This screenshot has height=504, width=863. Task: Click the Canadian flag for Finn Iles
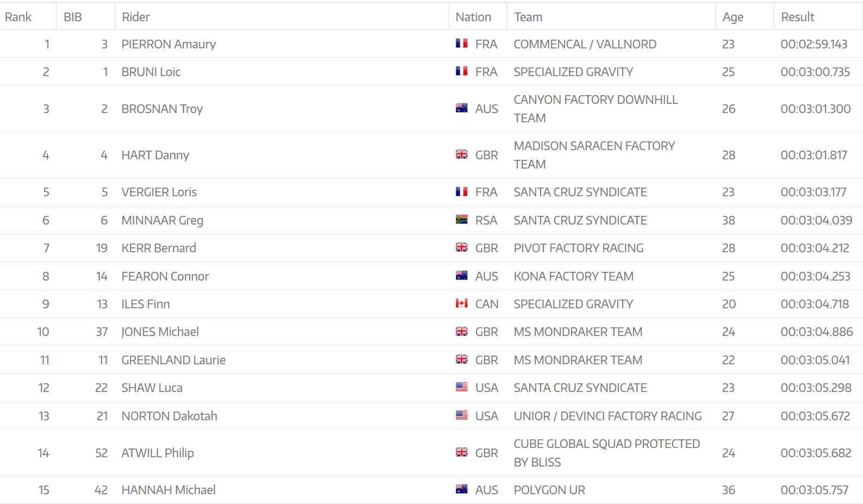pos(462,303)
